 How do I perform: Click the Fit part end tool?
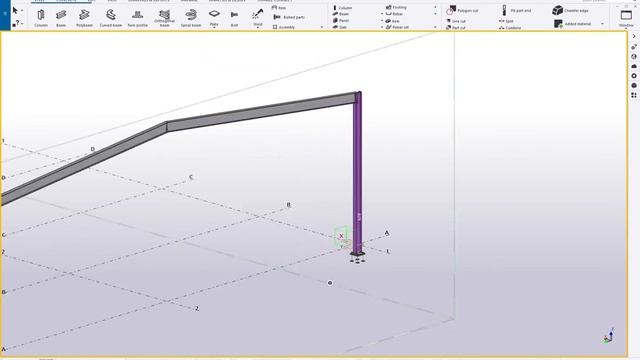pyautogui.click(x=516, y=11)
